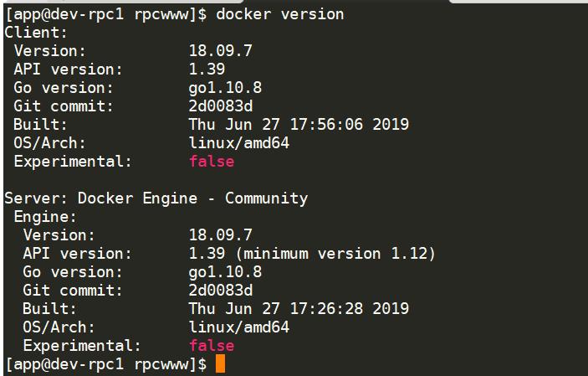588x376 pixels.
Task: Click the pink 'false' under Client Experimental
Action: click(x=212, y=161)
